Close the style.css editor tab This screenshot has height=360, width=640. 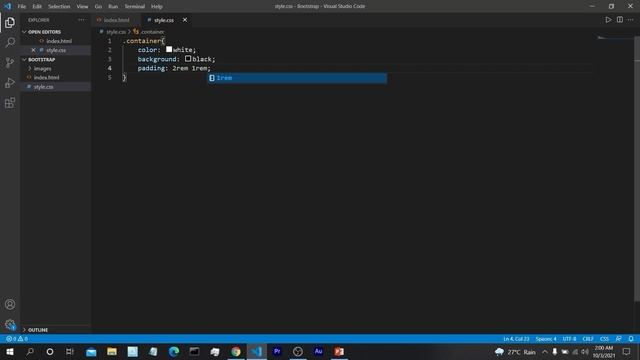tap(185, 20)
